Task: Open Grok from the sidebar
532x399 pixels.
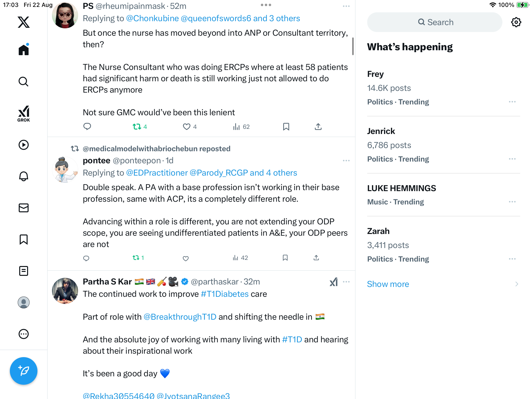Action: coord(24,114)
